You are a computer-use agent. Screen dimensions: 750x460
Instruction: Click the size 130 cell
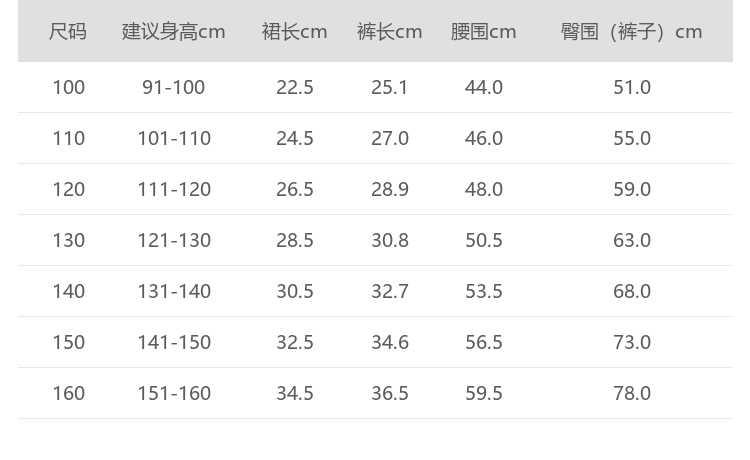68,240
